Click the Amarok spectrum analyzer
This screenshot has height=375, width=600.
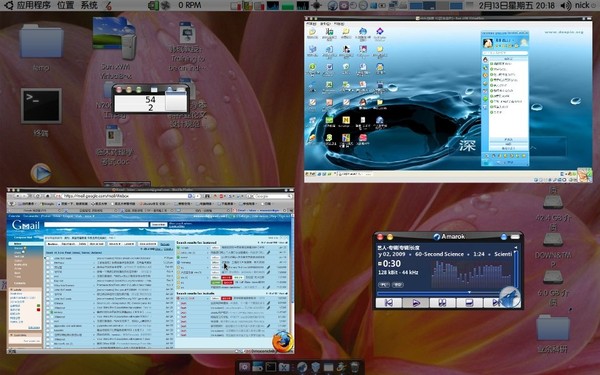pyautogui.click(x=471, y=275)
